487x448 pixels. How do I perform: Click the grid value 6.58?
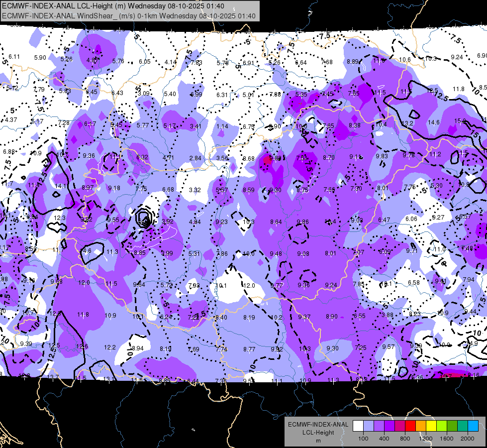point(414,283)
